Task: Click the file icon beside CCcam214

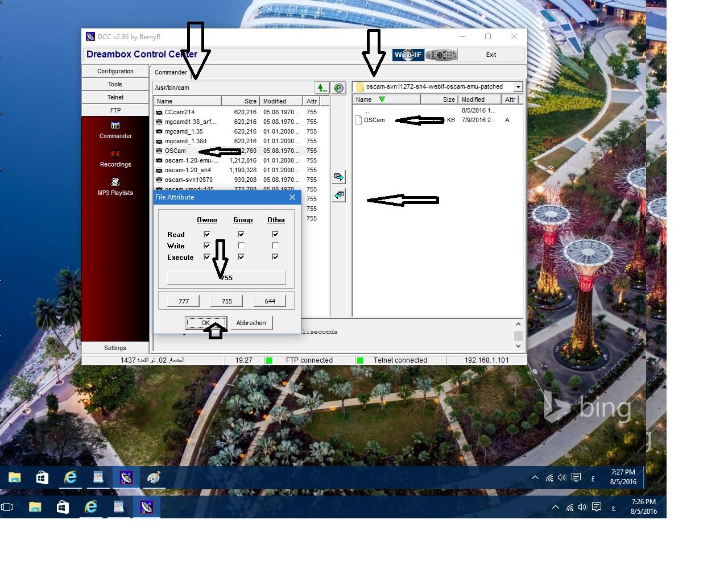Action: [159, 112]
